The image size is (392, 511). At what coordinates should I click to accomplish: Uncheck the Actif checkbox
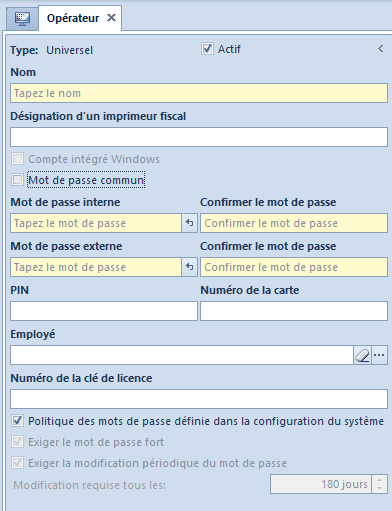click(x=207, y=49)
